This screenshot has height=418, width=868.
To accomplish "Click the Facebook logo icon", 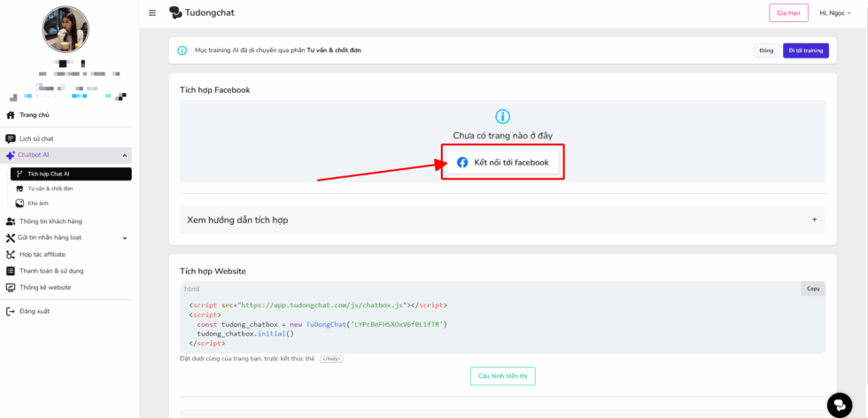I will click(x=462, y=163).
